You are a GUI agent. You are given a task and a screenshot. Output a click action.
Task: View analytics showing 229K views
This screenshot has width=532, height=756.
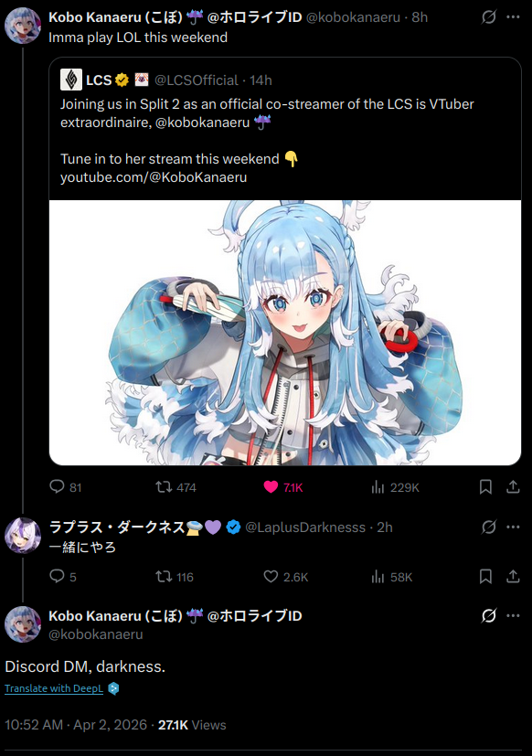[395, 487]
